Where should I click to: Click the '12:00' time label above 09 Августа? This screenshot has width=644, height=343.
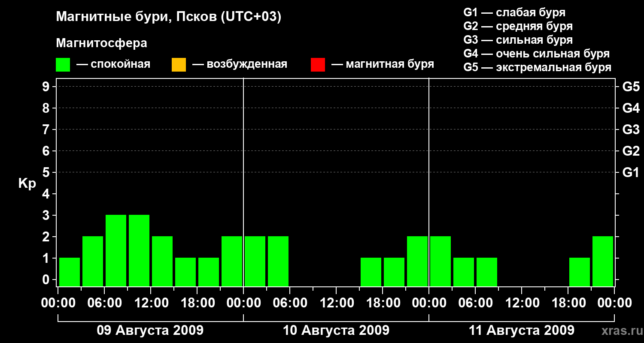[151, 303]
